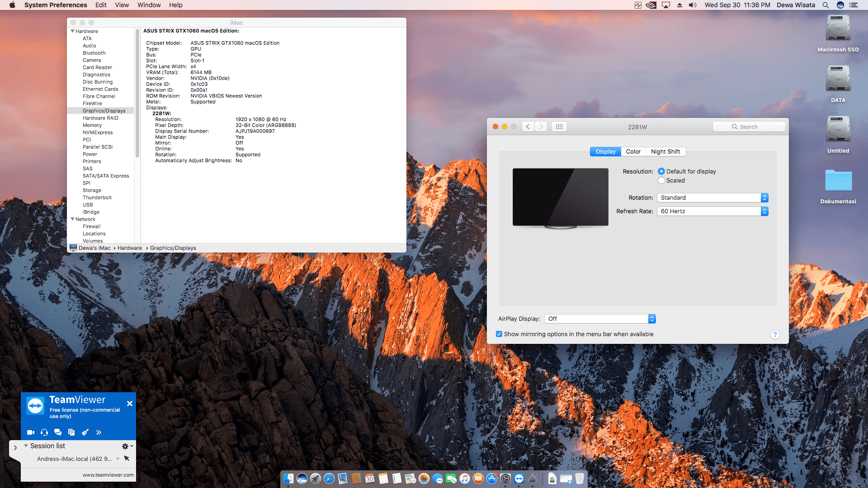Open the Window menu
Image resolution: width=868 pixels, height=488 pixels.
tap(149, 5)
